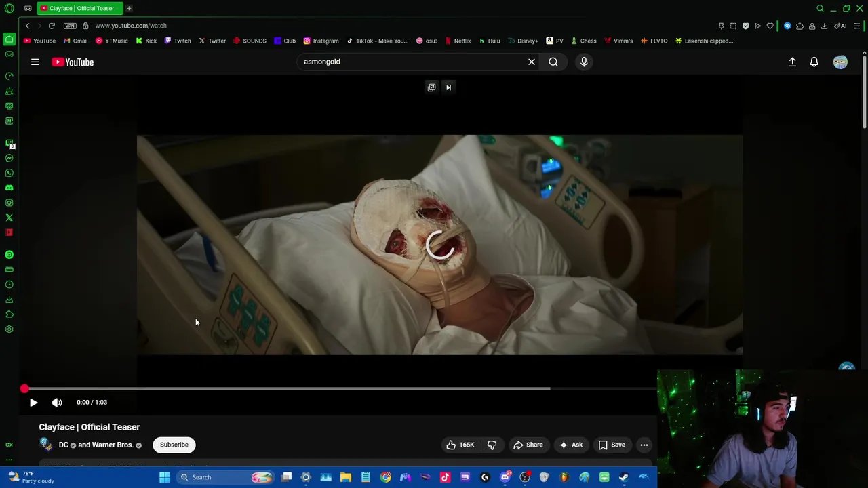Open the browser downloads toolbar icon
The width and height of the screenshot is (868, 488).
coord(824,26)
